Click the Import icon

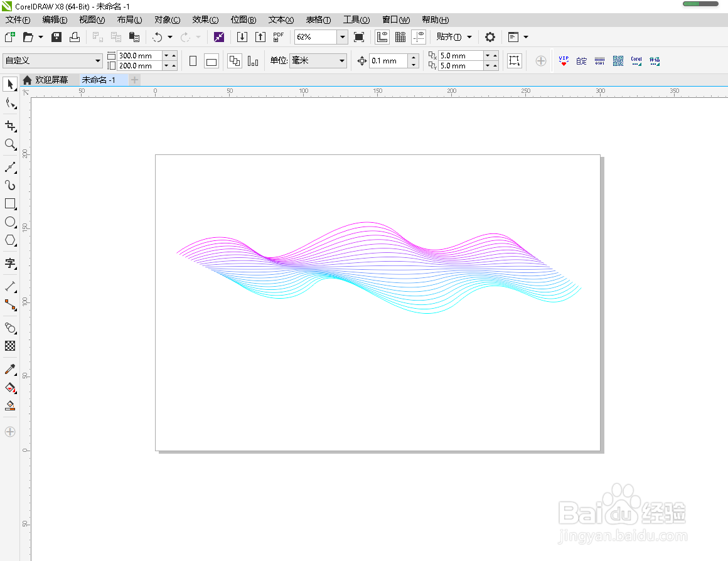tap(242, 37)
